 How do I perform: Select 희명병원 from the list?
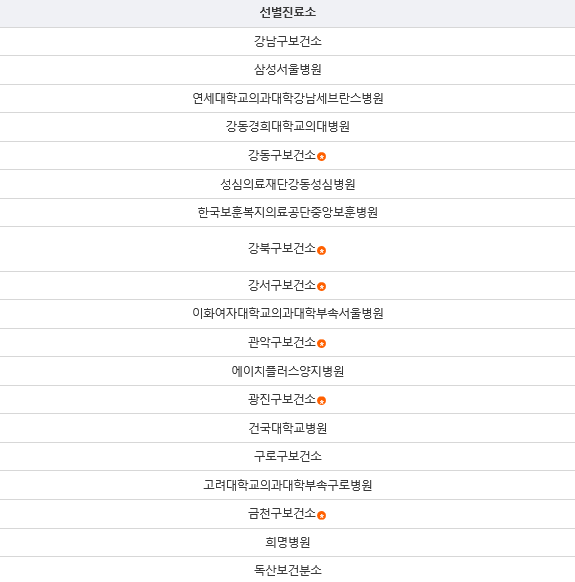(x=287, y=543)
